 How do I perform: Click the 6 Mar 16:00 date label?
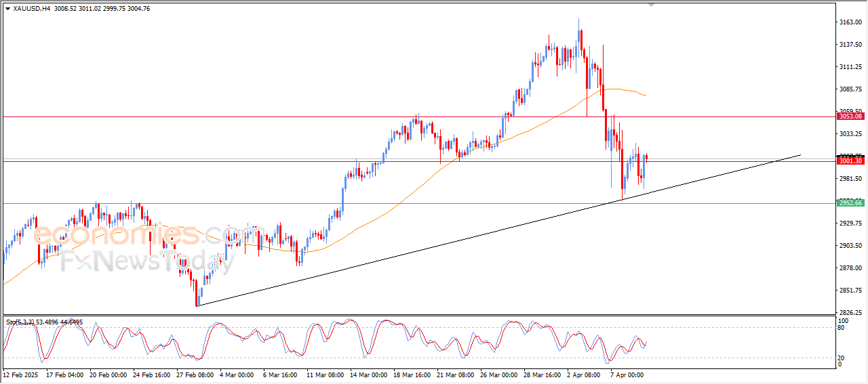click(x=281, y=374)
